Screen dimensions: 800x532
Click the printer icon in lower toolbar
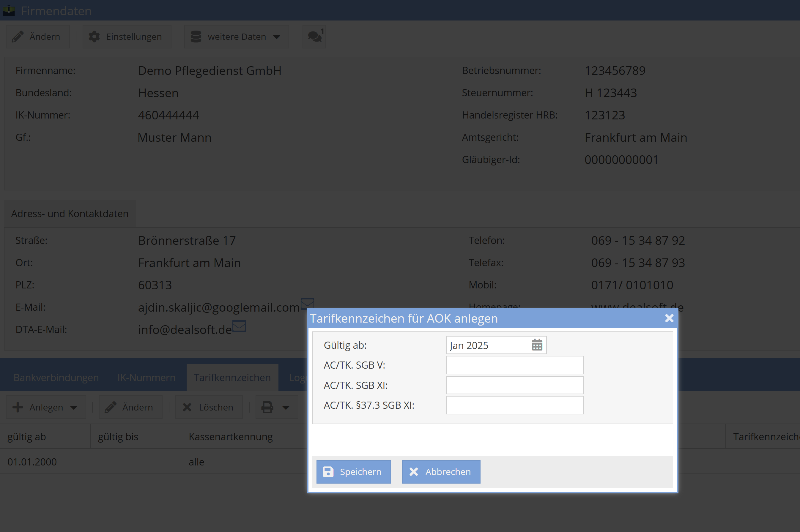(x=267, y=407)
